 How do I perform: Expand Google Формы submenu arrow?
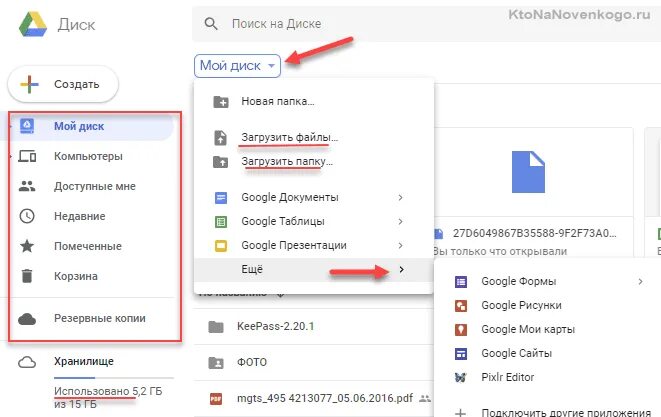tap(640, 281)
